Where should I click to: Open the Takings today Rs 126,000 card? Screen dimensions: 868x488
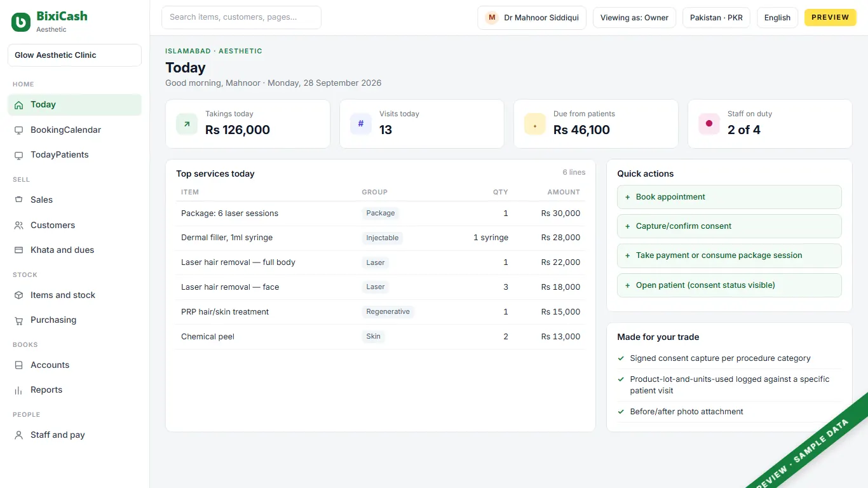click(x=248, y=124)
